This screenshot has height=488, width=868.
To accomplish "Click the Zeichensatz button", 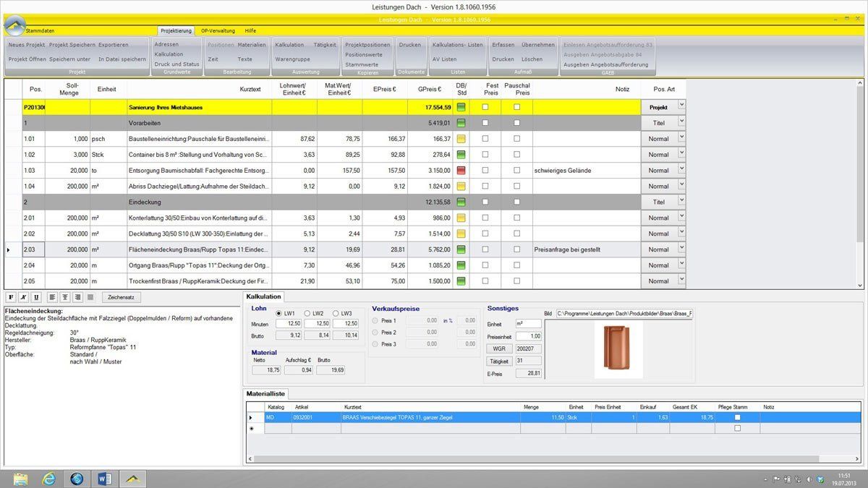I will (121, 297).
